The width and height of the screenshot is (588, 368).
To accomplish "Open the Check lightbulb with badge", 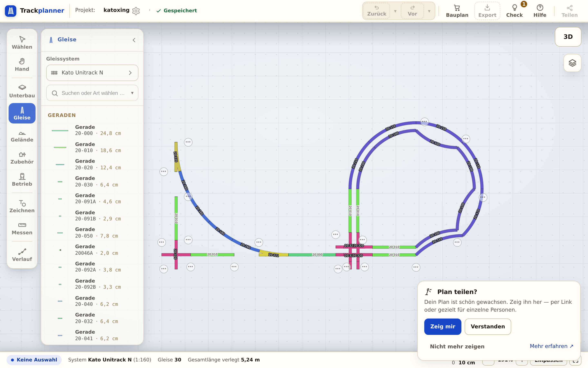I will (514, 11).
